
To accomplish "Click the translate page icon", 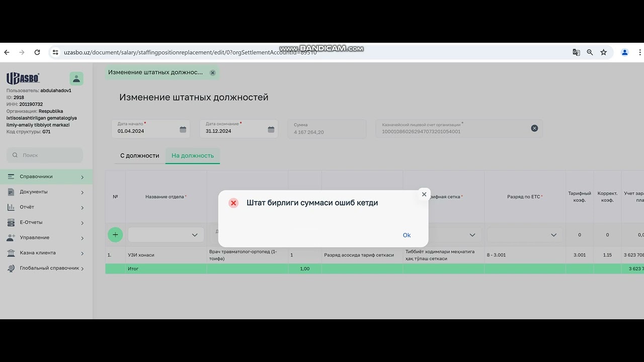I will (x=576, y=52).
